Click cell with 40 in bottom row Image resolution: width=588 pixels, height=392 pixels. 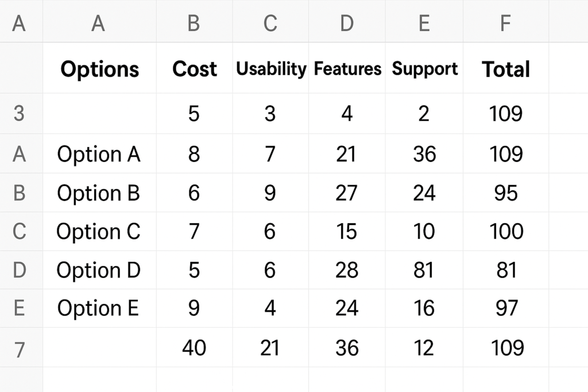(194, 347)
